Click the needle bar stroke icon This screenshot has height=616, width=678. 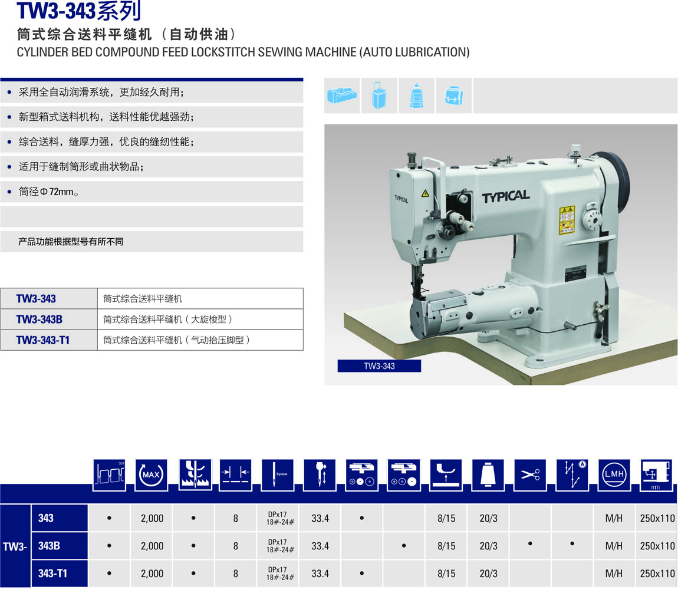click(x=320, y=475)
